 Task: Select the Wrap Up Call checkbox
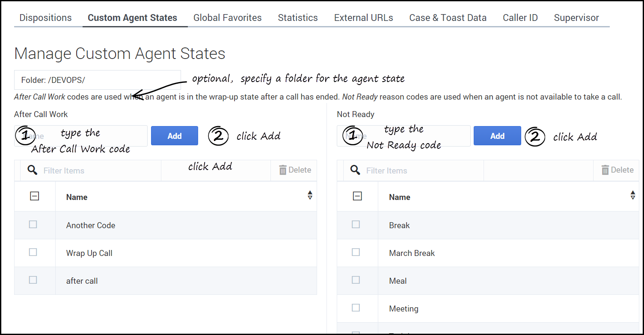pyautogui.click(x=33, y=252)
